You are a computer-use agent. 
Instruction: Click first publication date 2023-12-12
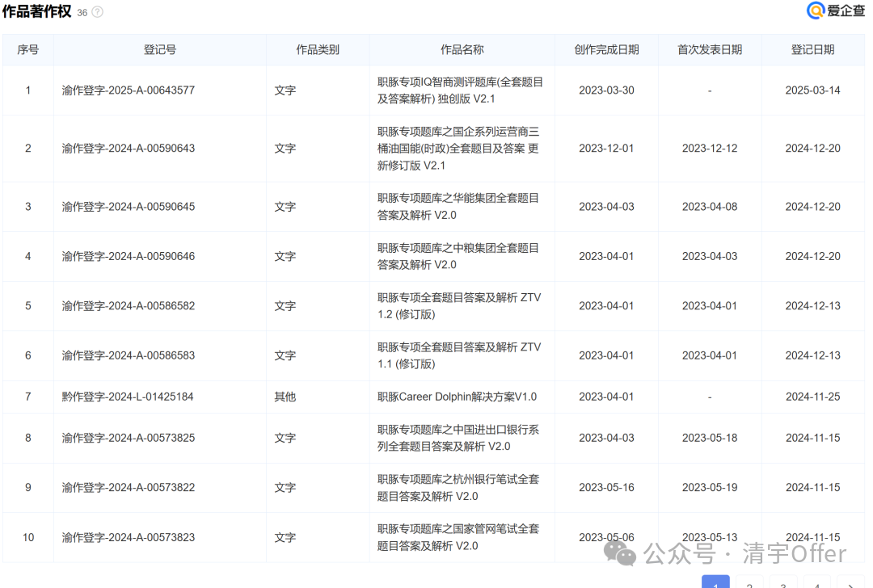coord(710,149)
